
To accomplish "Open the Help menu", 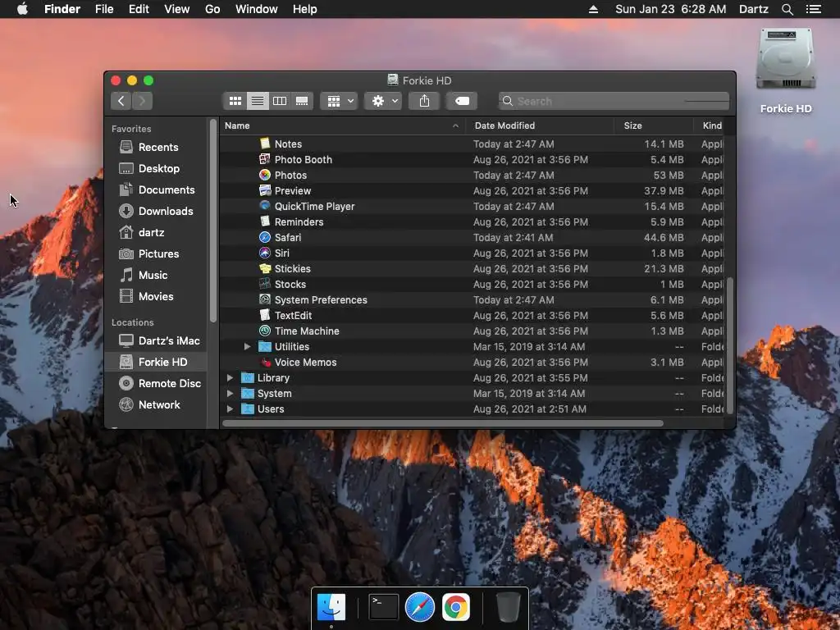I will (305, 9).
